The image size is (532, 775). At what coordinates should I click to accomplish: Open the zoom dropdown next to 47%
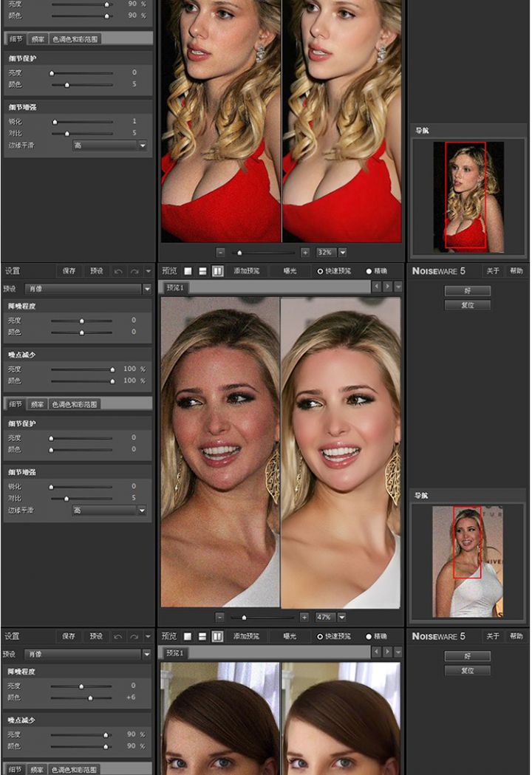pos(342,617)
